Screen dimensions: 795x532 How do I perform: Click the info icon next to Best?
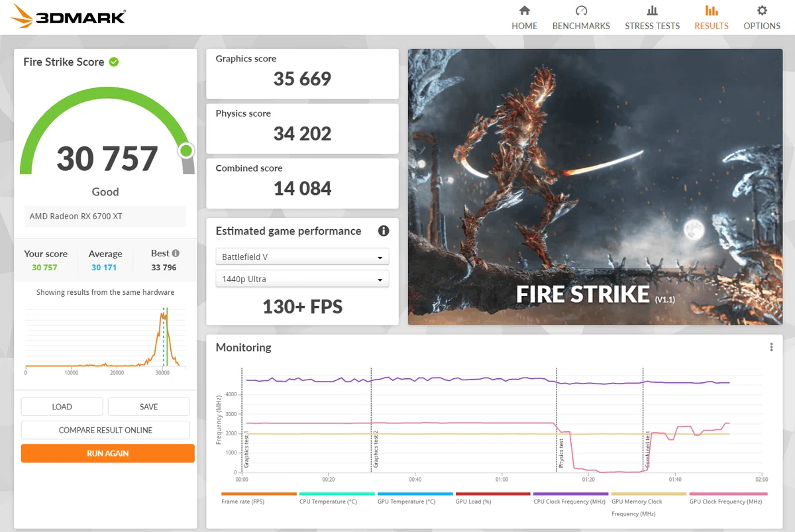pos(176,253)
